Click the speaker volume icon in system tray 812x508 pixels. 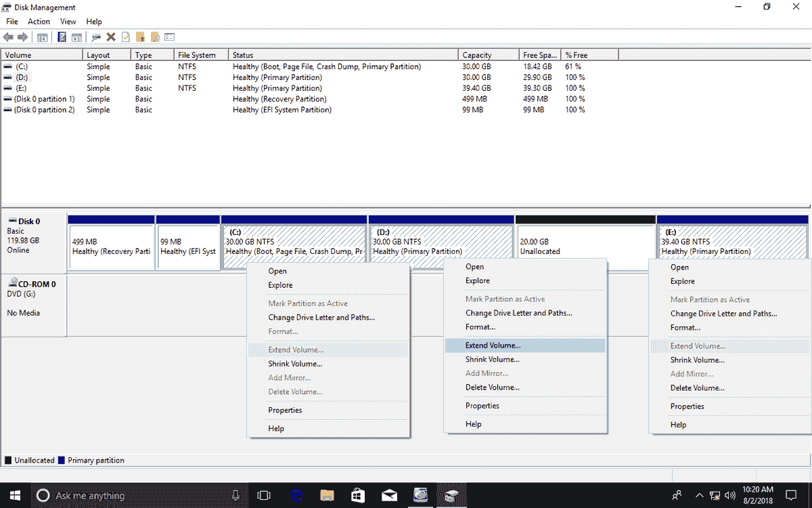coord(729,495)
